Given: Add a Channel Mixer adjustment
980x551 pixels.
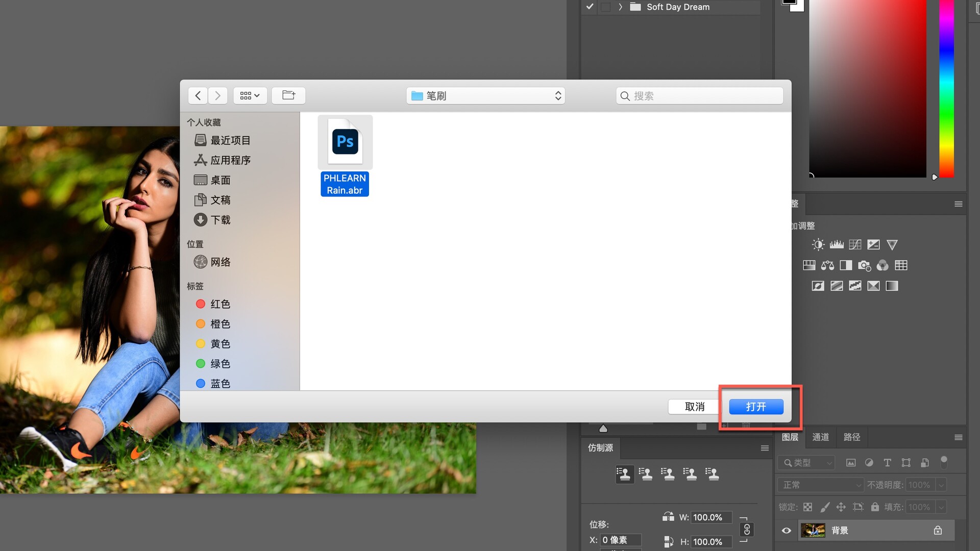Looking at the screenshot, I should point(883,265).
